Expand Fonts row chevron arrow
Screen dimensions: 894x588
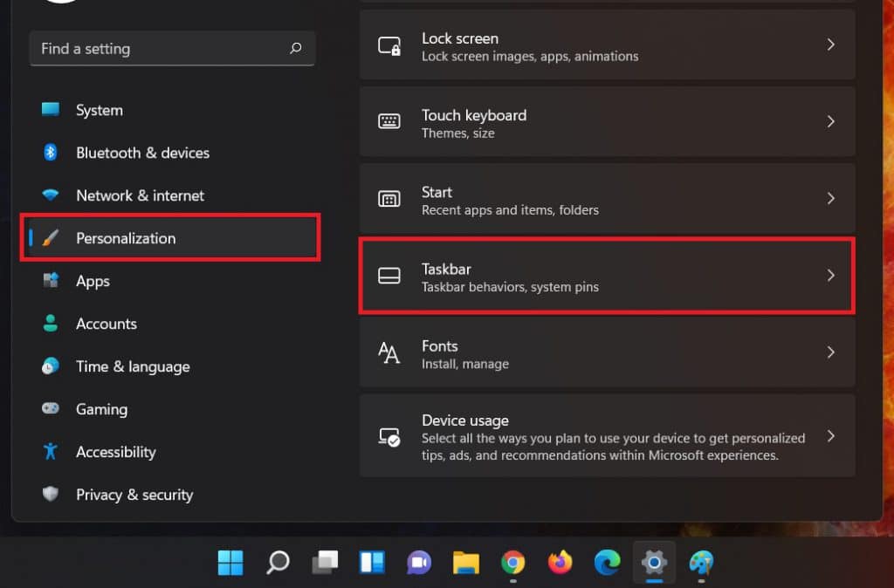[x=831, y=352]
